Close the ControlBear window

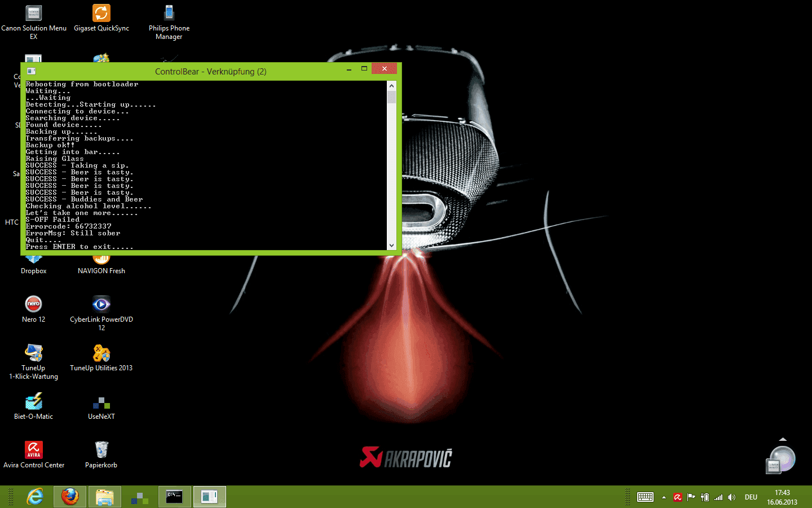click(x=385, y=69)
